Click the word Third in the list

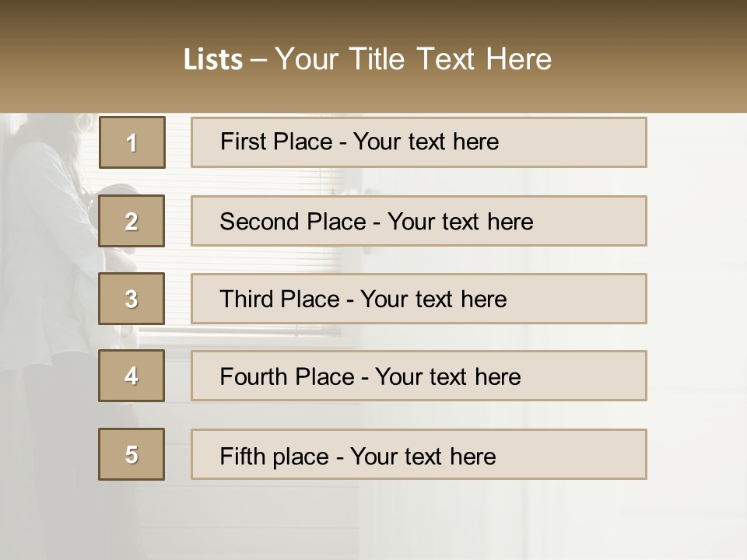pyautogui.click(x=247, y=299)
